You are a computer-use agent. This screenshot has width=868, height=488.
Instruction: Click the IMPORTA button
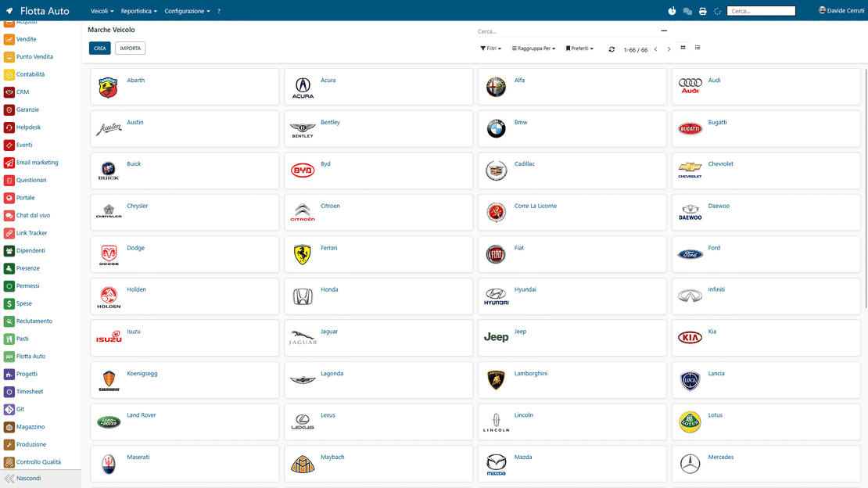(130, 48)
